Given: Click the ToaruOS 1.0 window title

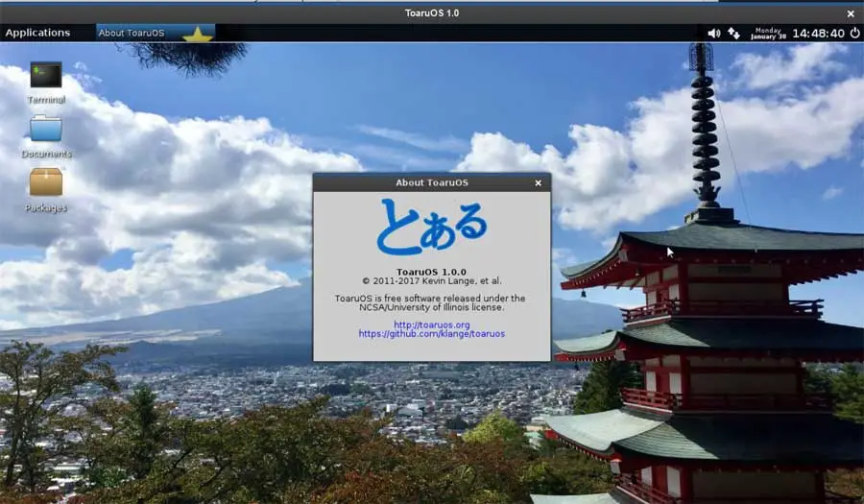Looking at the screenshot, I should [431, 12].
